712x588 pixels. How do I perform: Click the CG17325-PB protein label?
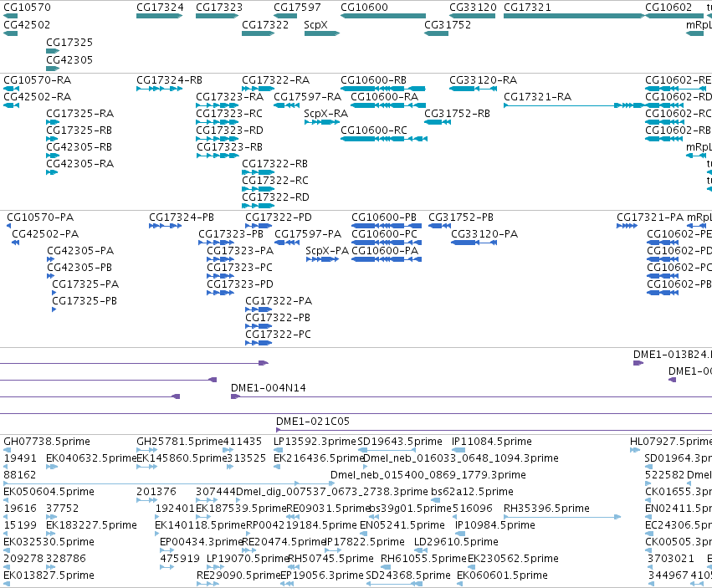tap(85, 301)
